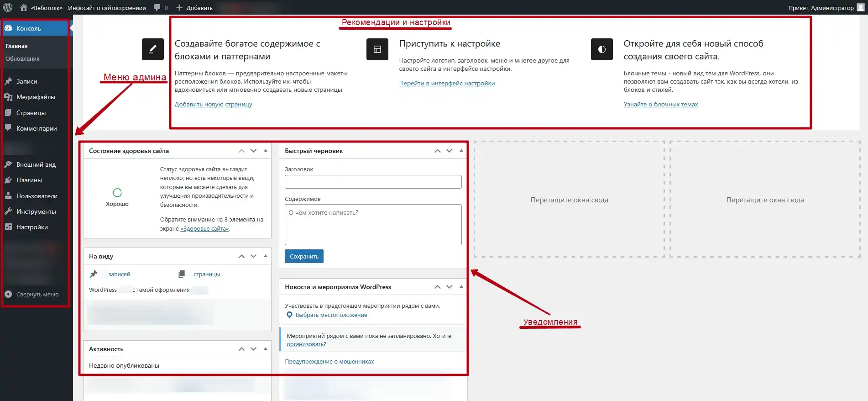The image size is (868, 401).
Task: Click the Настройки sliders icon
Action: [x=8, y=227]
